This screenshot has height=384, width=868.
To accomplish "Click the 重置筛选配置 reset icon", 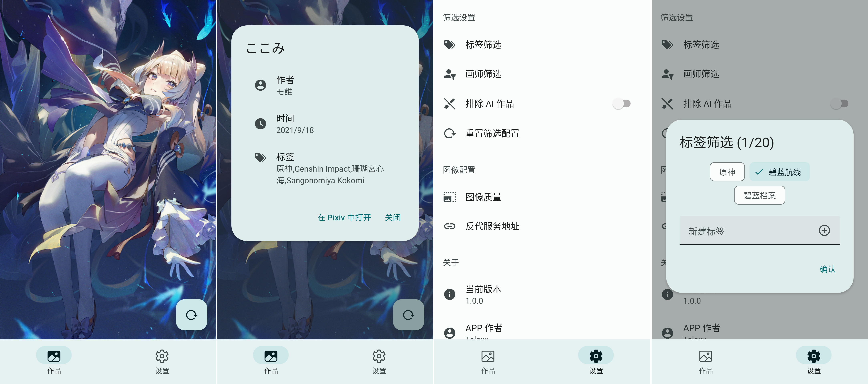I will (449, 133).
